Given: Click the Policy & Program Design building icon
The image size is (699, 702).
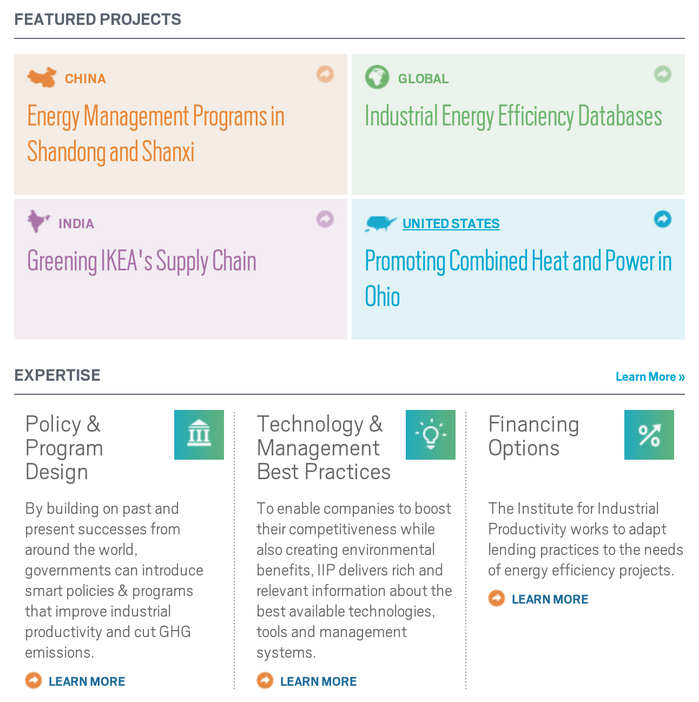Looking at the screenshot, I should [x=199, y=435].
